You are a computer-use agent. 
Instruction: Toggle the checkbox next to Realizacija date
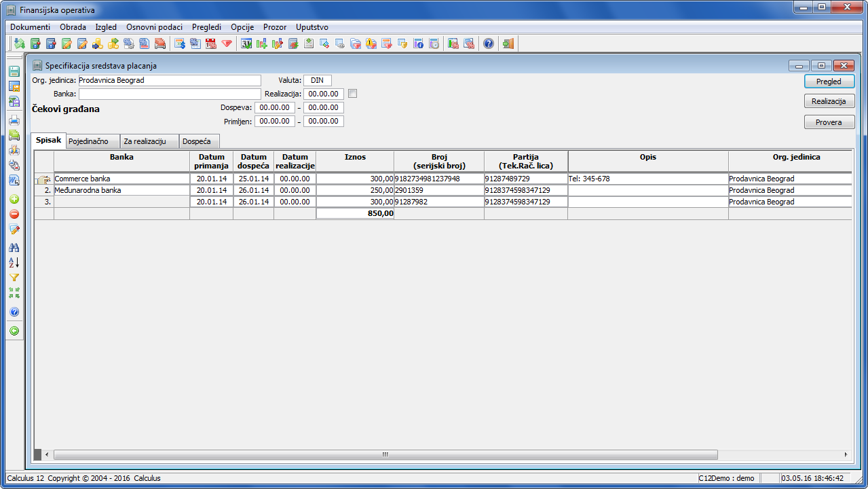coord(352,94)
